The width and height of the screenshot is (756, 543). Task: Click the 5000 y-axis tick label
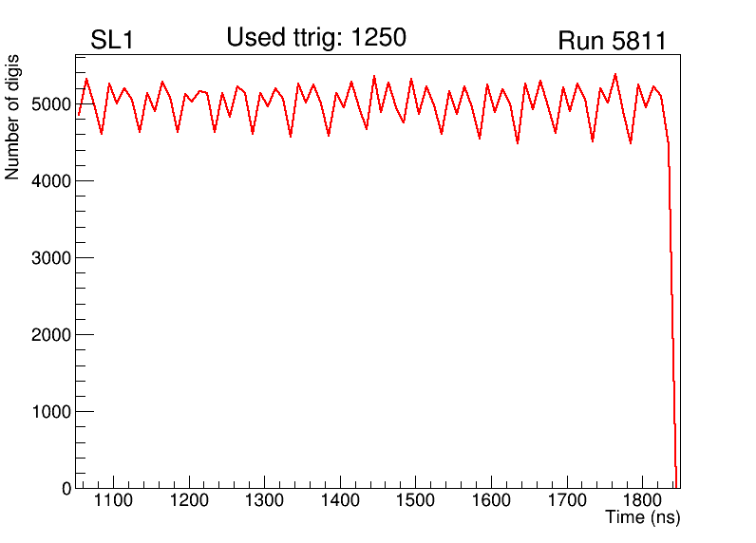pyautogui.click(x=51, y=103)
